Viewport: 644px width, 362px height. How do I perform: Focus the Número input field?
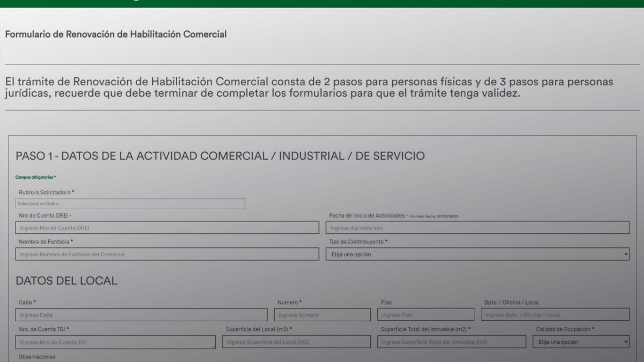click(323, 315)
